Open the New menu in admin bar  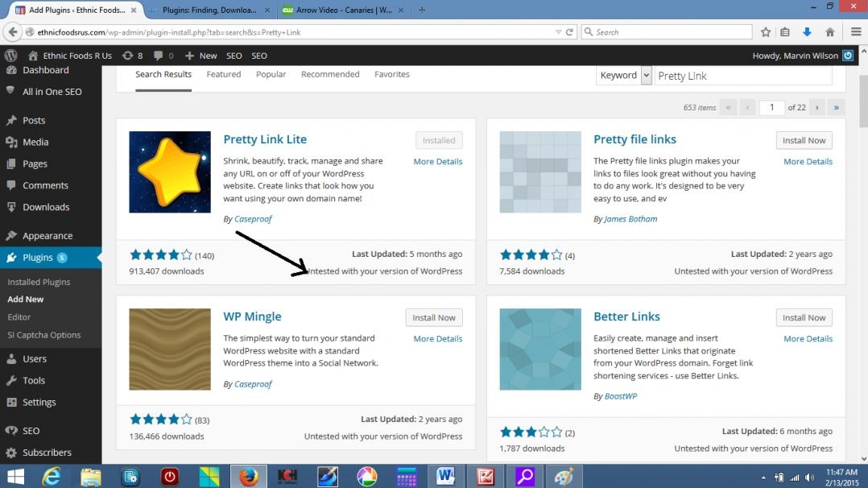[201, 56]
